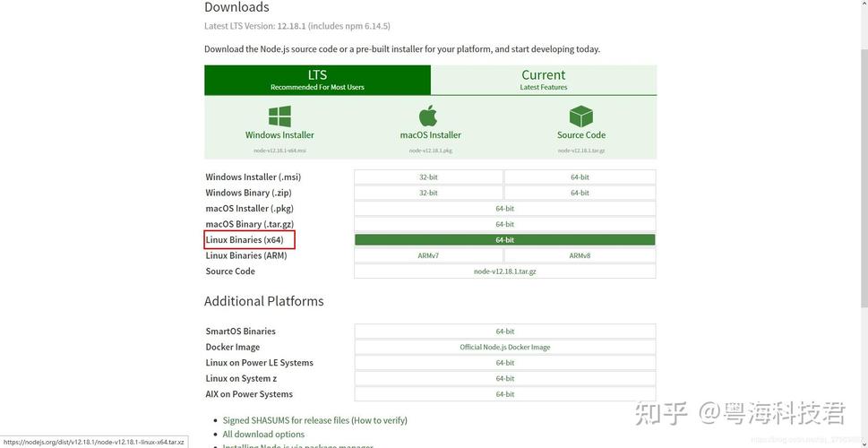Download Windows Installer (.msi) 64-bit
Image resolution: width=868 pixels, height=448 pixels.
point(580,177)
